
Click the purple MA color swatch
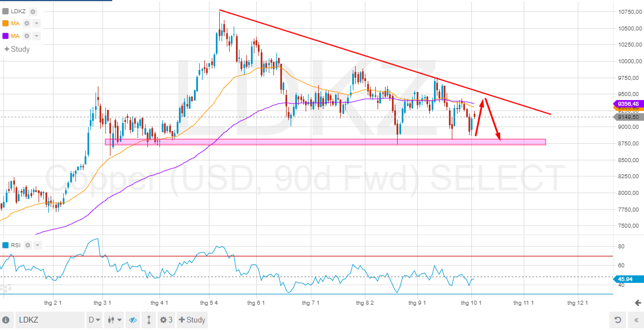[x=6, y=36]
